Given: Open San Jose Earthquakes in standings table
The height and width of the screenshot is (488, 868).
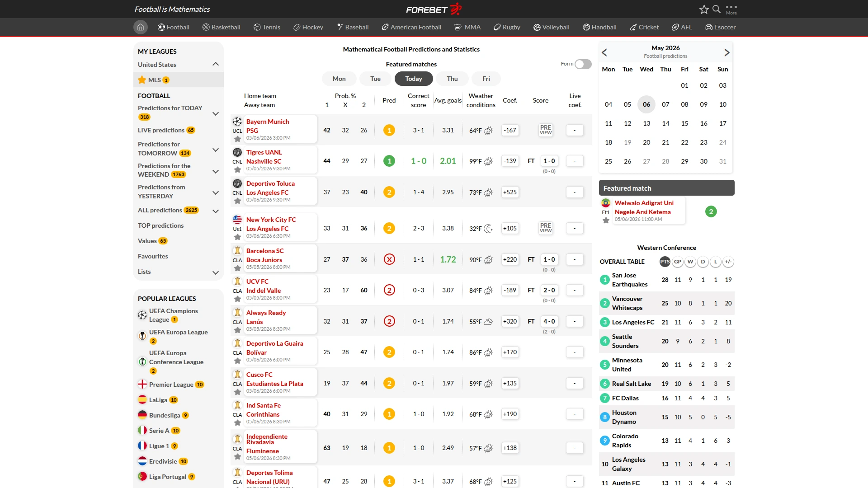Looking at the screenshot, I should point(630,280).
